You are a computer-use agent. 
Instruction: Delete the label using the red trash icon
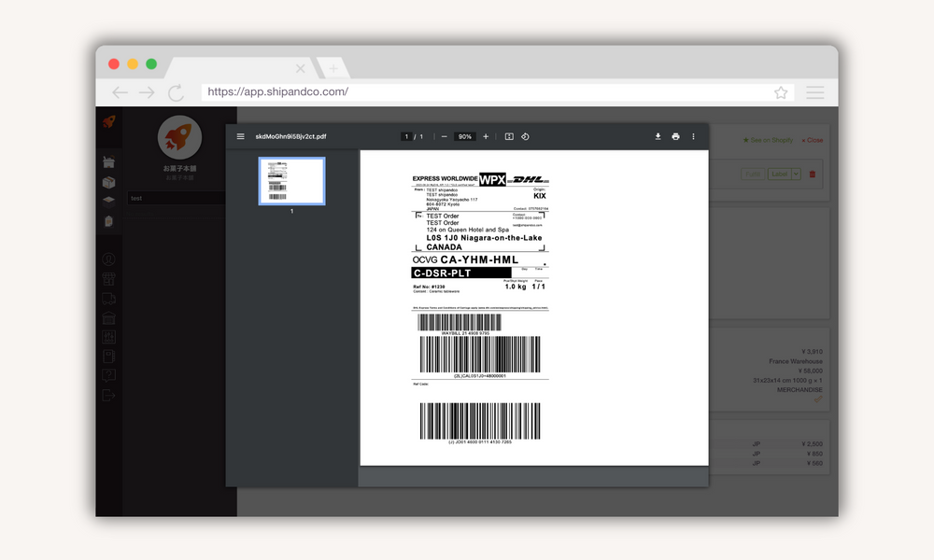click(x=813, y=174)
